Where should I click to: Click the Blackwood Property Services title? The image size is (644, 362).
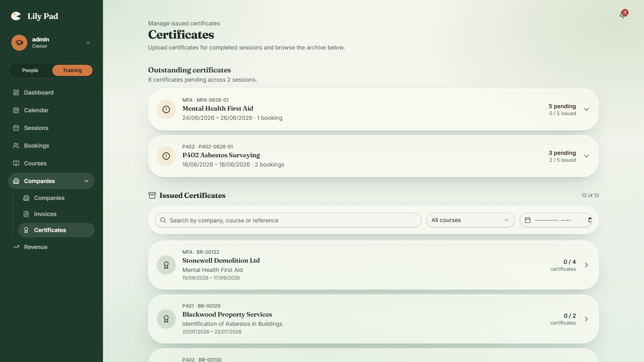[x=227, y=315]
